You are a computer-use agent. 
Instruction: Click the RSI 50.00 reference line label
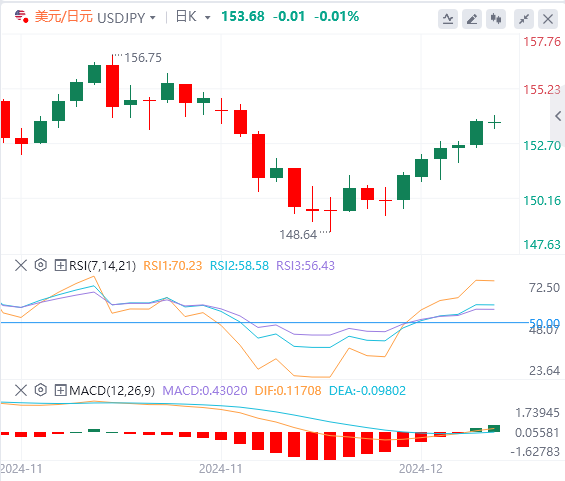click(x=544, y=322)
